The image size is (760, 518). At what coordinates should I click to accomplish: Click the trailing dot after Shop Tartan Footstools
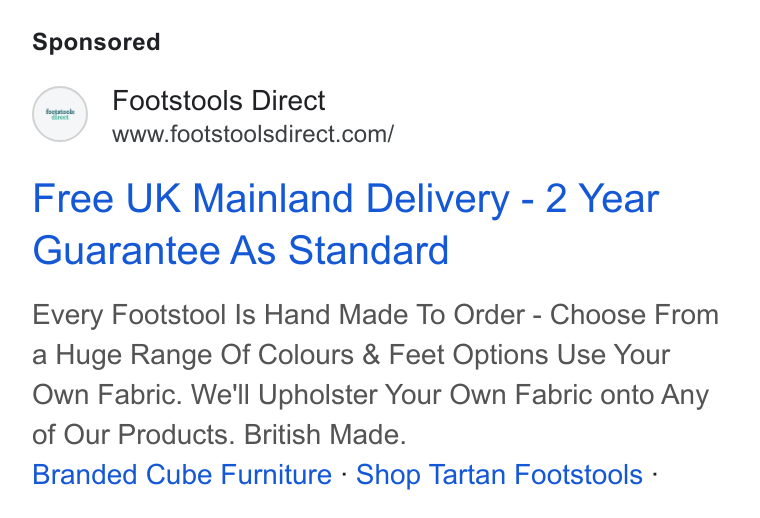(654, 473)
